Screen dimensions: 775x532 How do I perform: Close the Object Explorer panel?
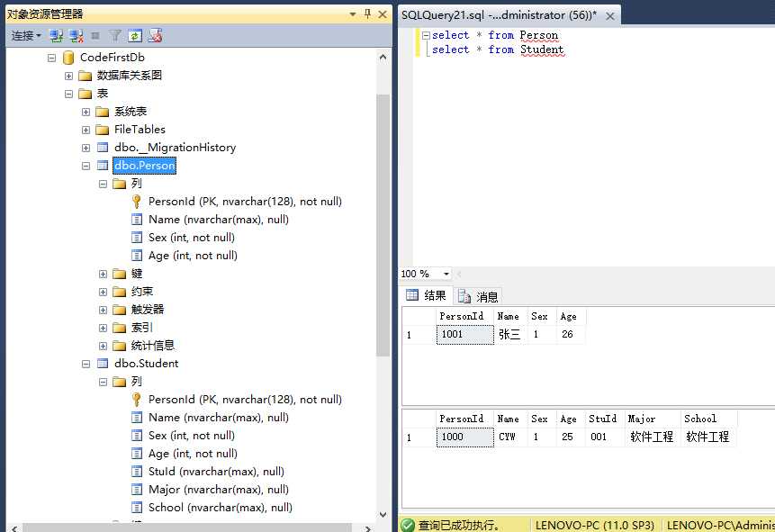(382, 14)
